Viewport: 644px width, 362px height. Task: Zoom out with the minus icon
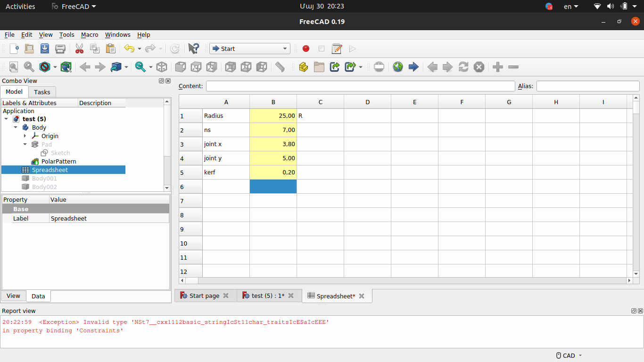513,67
